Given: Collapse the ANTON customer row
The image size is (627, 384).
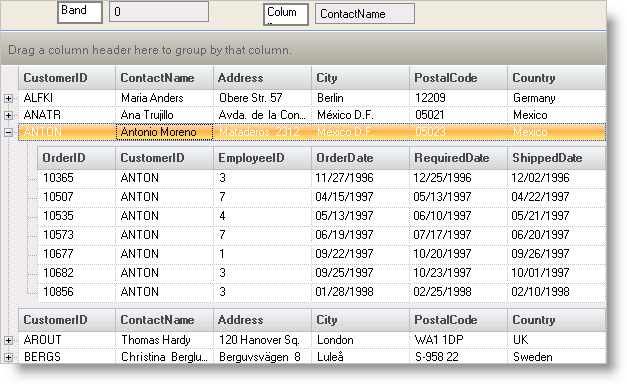Looking at the screenshot, I should click(8, 132).
